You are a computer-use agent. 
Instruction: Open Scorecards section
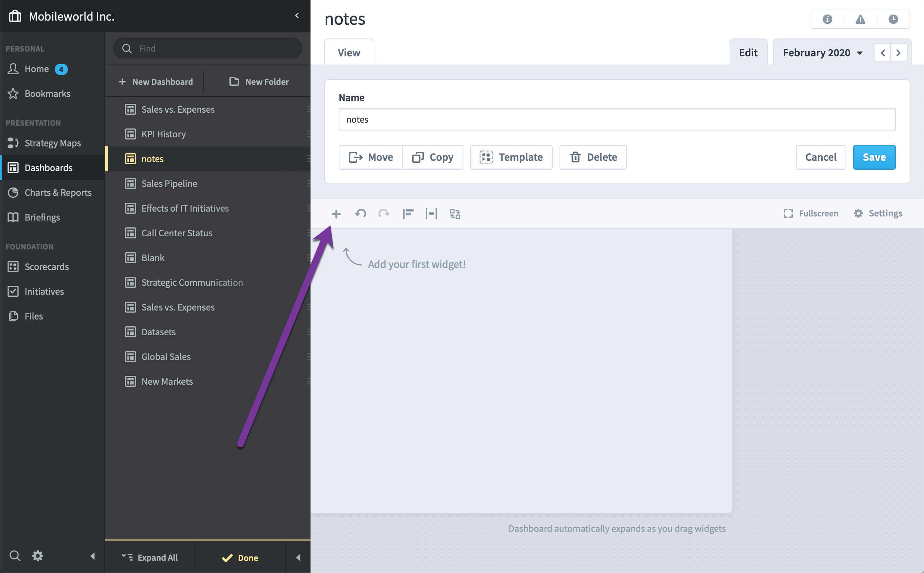52,267
